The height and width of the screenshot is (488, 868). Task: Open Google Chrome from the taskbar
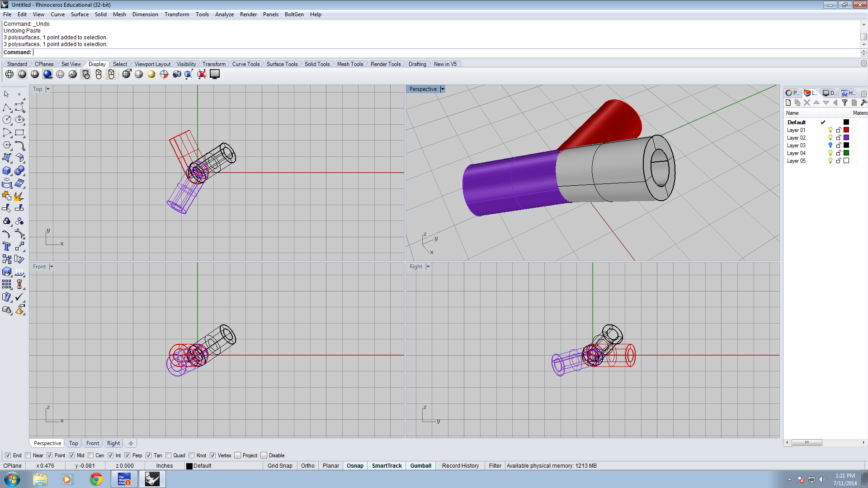click(x=96, y=479)
